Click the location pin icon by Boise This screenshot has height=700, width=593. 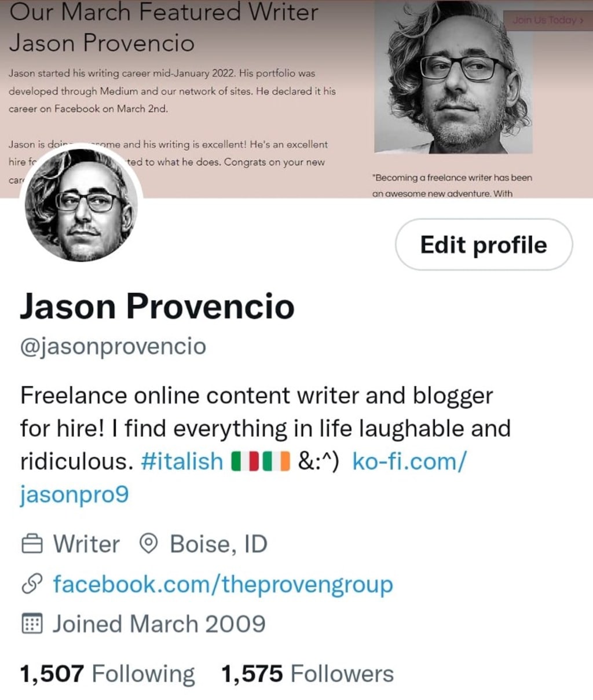[149, 544]
